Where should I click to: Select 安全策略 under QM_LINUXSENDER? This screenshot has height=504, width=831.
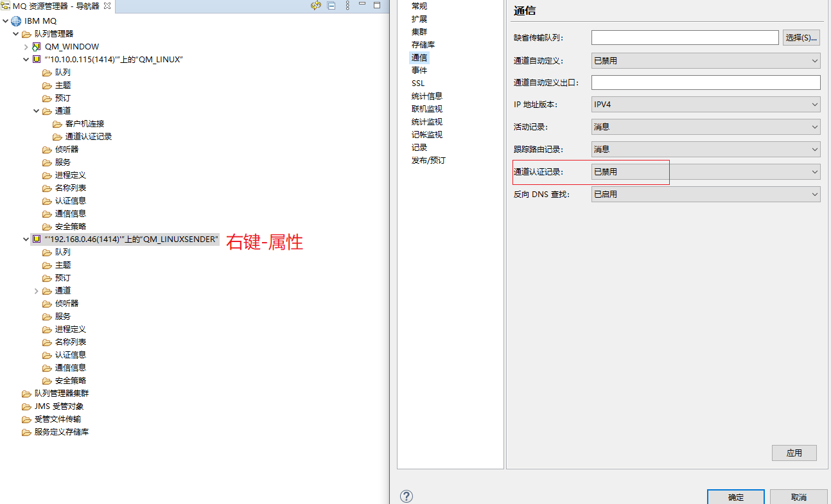point(71,380)
